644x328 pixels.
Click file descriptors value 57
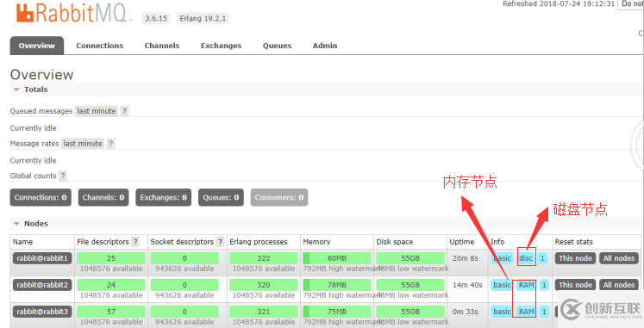coord(111,312)
